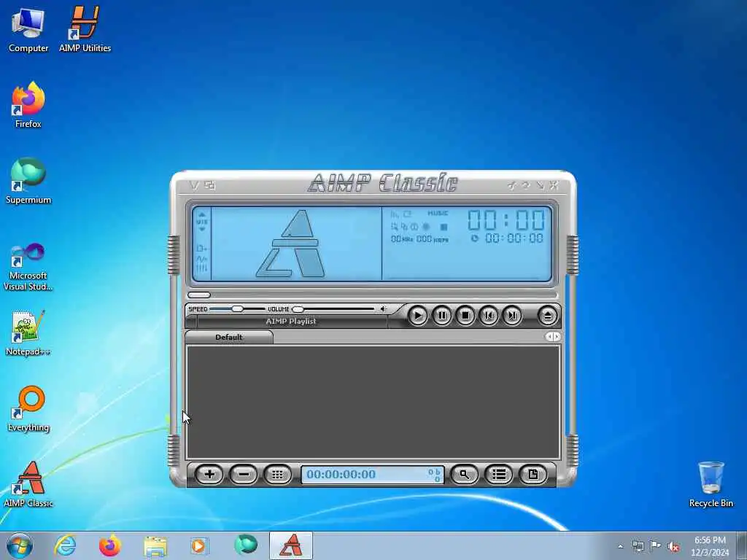Select the AIMP Utilities desktop shortcut
Screen dimensions: 747x560
[85, 29]
